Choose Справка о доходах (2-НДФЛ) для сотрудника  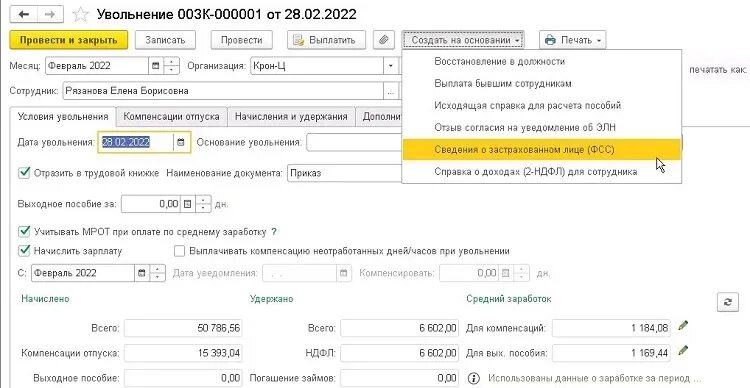pos(541,172)
